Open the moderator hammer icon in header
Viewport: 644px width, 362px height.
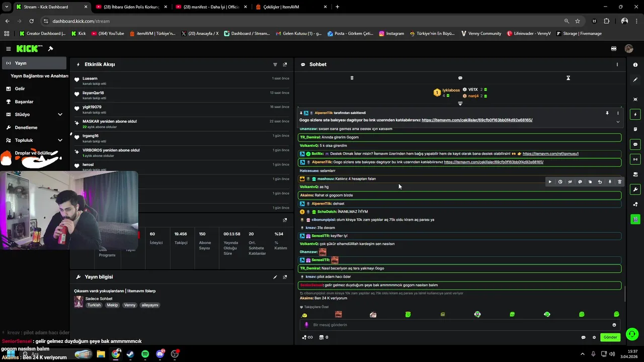pyautogui.click(x=50, y=49)
